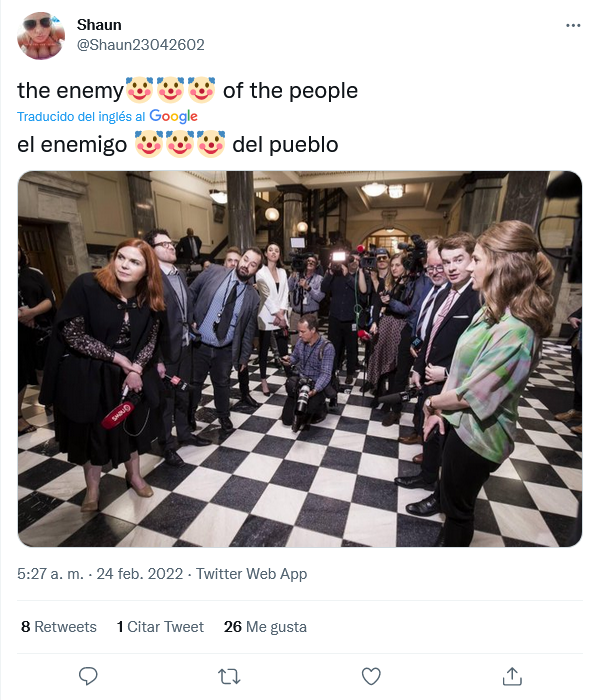
Task: View the 26 Me gusta list
Action: coord(265,627)
